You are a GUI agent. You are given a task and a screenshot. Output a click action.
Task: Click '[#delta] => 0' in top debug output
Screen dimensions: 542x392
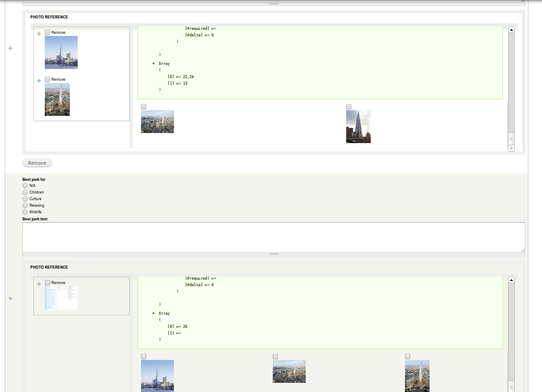pyautogui.click(x=199, y=35)
